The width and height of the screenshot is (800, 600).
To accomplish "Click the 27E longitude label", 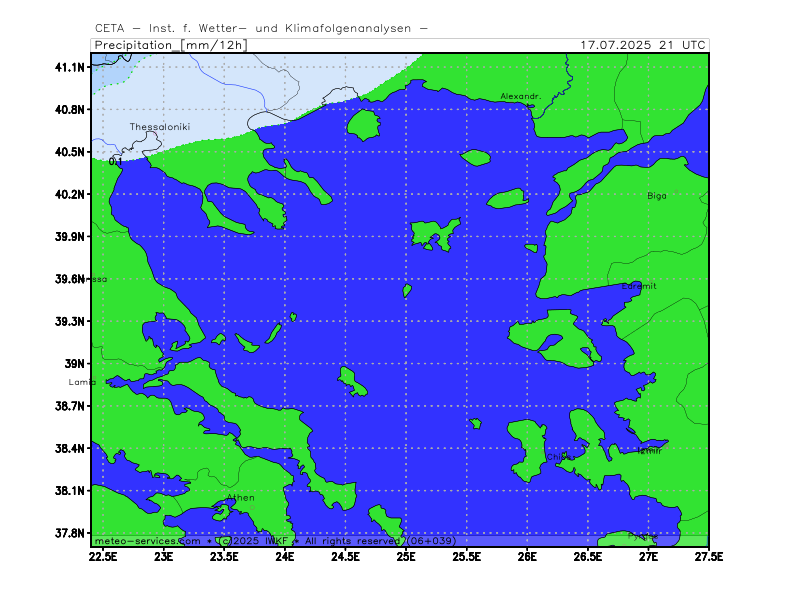I will pyautogui.click(x=648, y=557).
